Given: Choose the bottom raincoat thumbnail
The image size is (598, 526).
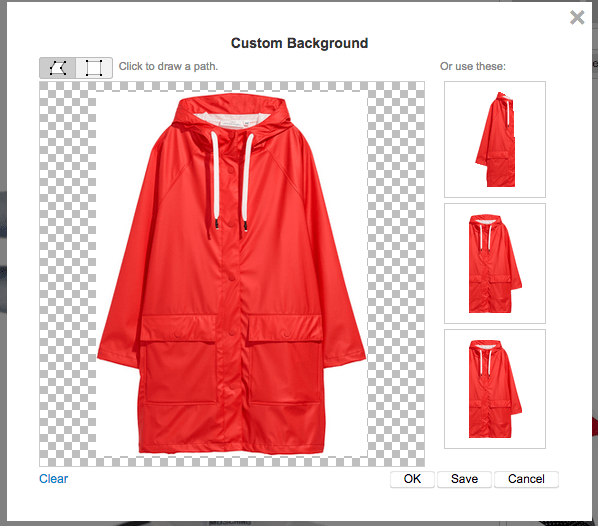Looking at the screenshot, I should click(x=495, y=389).
